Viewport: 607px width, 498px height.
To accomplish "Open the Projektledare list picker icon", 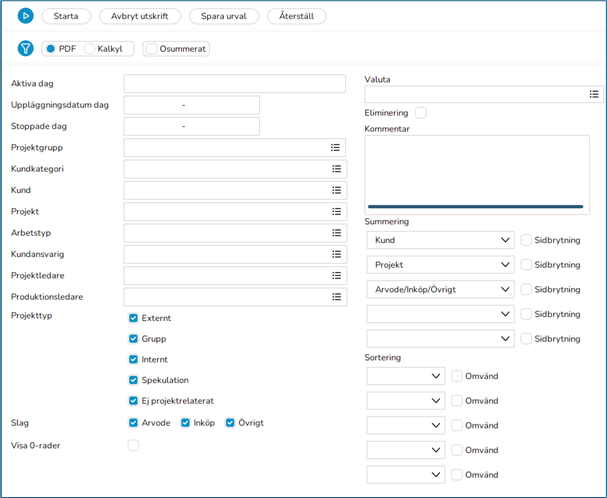I will click(336, 276).
